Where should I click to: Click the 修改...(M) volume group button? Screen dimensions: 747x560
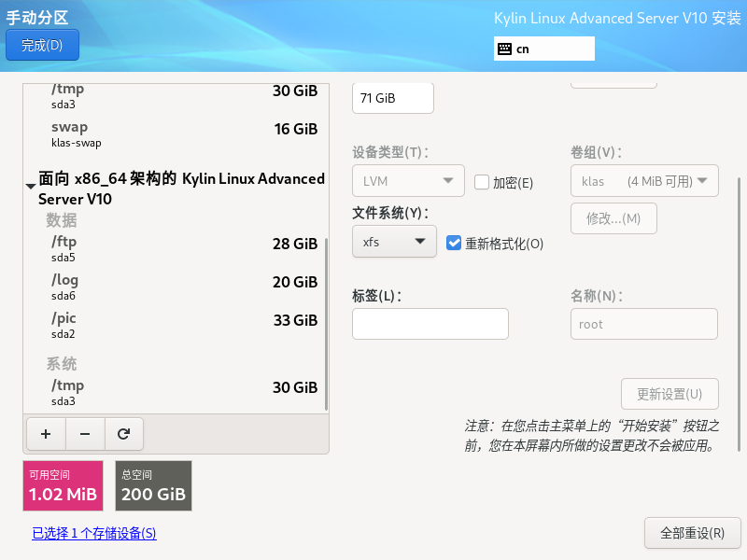coord(613,218)
